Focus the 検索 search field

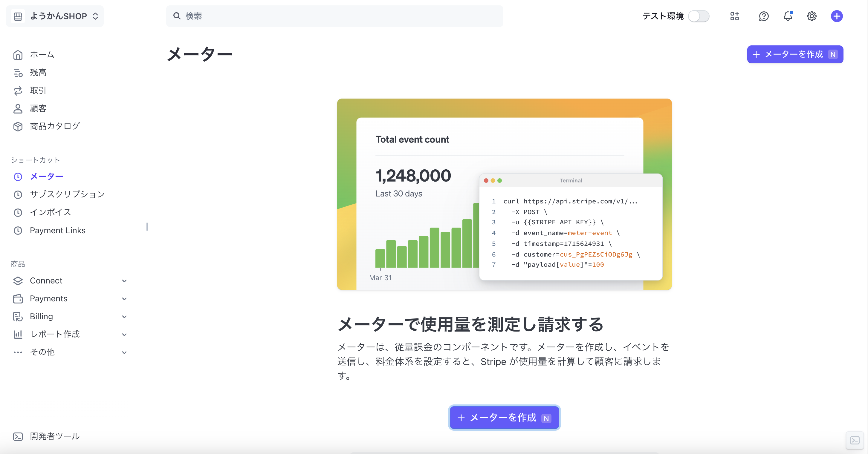click(x=334, y=16)
